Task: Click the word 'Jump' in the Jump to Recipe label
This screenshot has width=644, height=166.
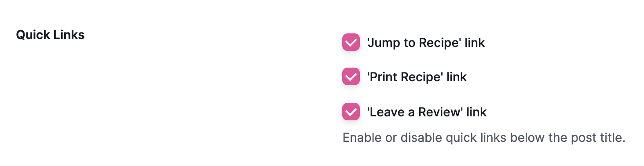Action: coord(383,43)
